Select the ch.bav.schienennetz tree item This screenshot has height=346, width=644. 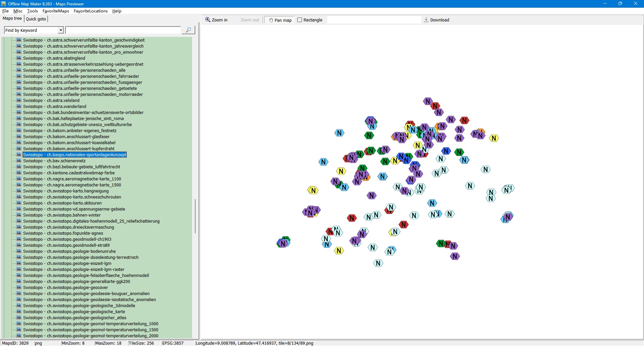pyautogui.click(x=66, y=161)
